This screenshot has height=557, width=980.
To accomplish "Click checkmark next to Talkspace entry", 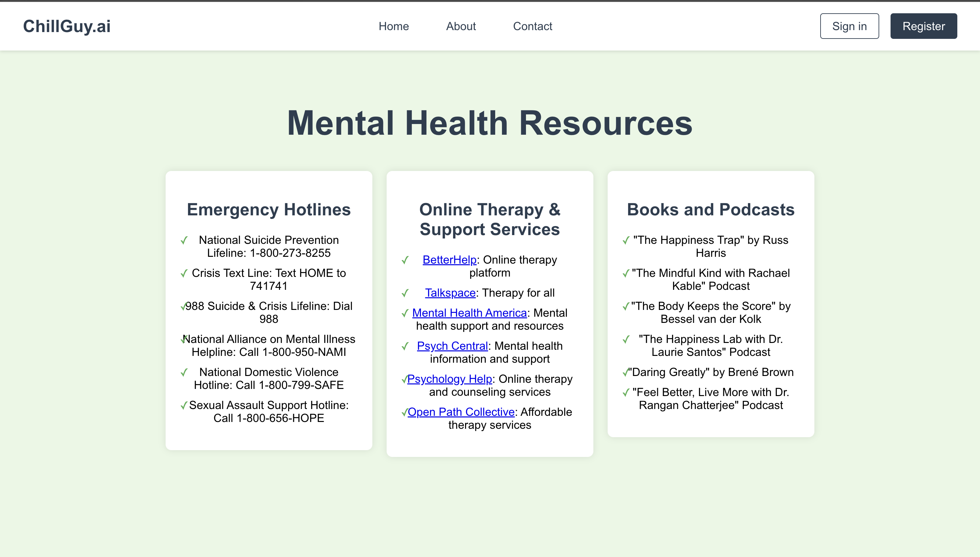I will pos(405,293).
